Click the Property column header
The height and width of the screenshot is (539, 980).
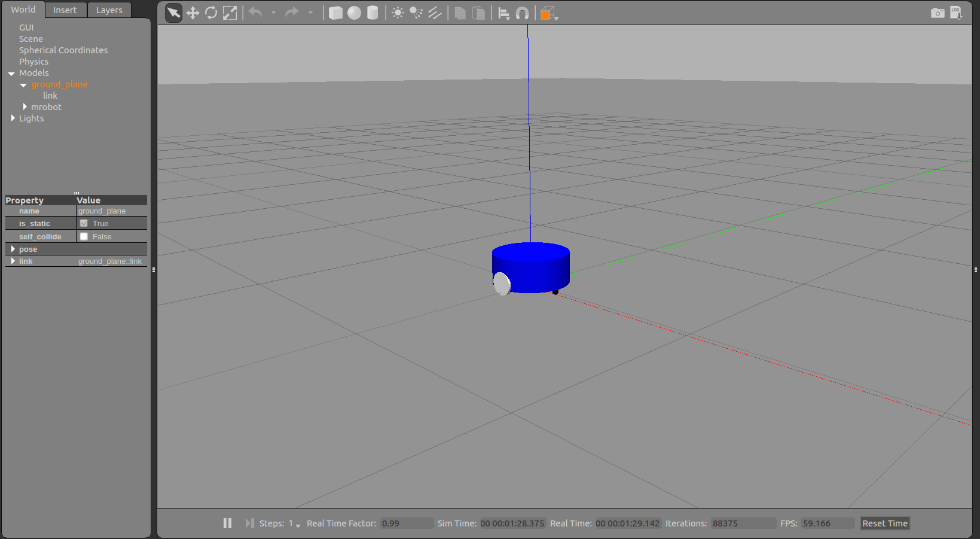[40, 200]
